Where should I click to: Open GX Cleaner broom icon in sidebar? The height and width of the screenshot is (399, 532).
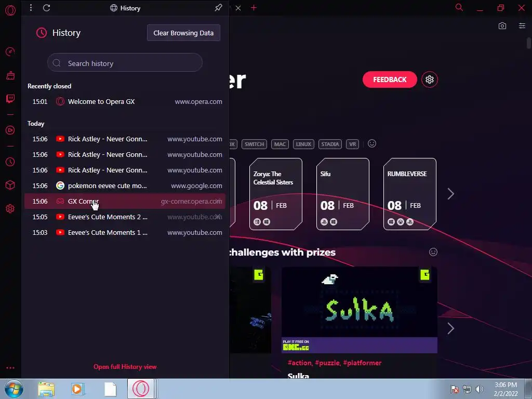[x=10, y=75]
